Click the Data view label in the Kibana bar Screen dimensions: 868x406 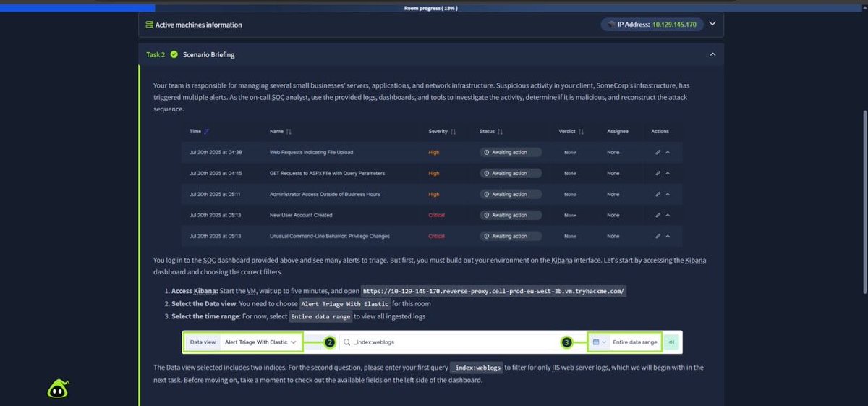(203, 342)
